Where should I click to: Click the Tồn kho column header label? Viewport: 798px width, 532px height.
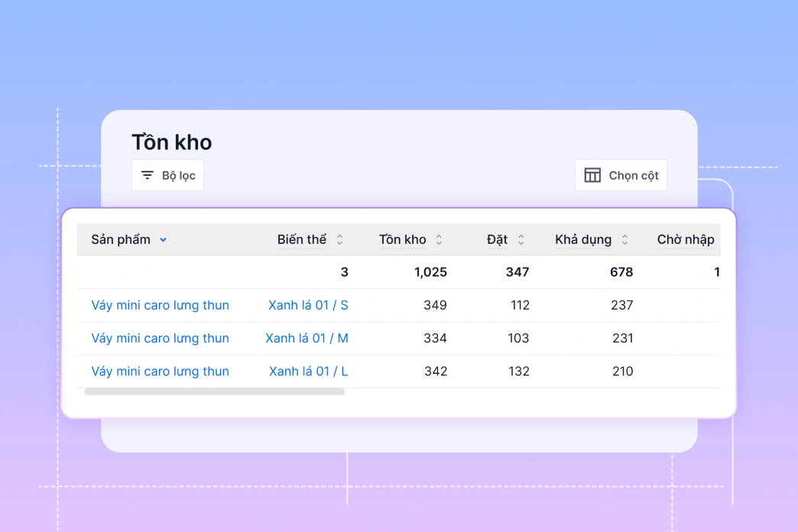[403, 240]
